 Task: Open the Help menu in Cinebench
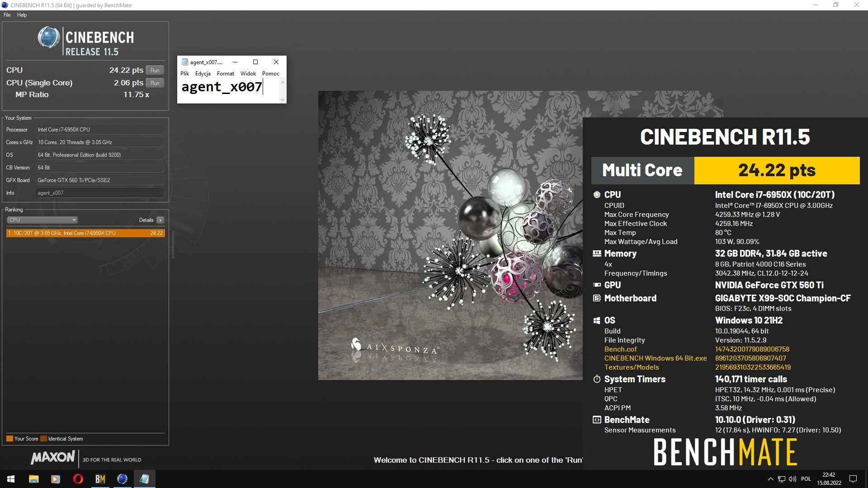[22, 15]
